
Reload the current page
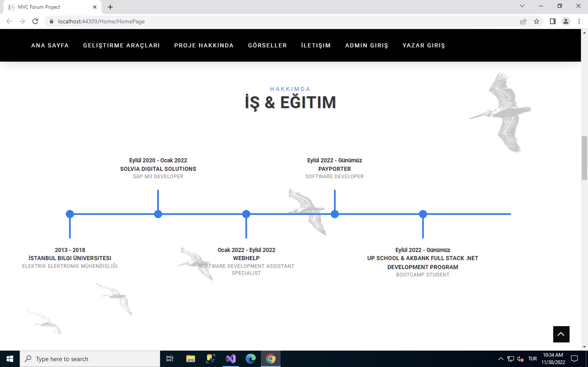pos(35,21)
